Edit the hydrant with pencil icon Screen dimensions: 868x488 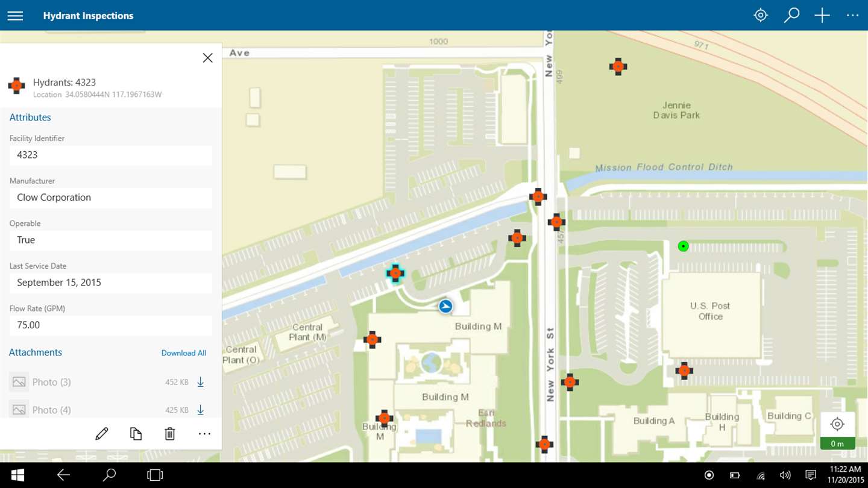pyautogui.click(x=102, y=434)
